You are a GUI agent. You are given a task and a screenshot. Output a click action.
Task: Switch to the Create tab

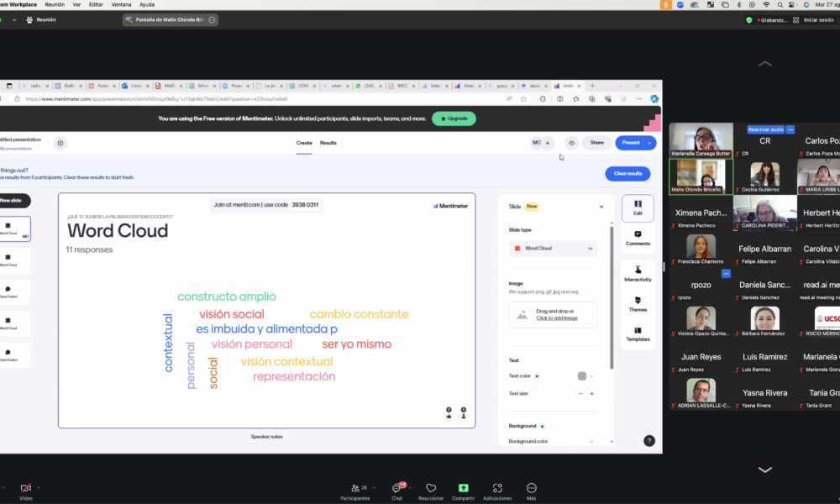[304, 143]
